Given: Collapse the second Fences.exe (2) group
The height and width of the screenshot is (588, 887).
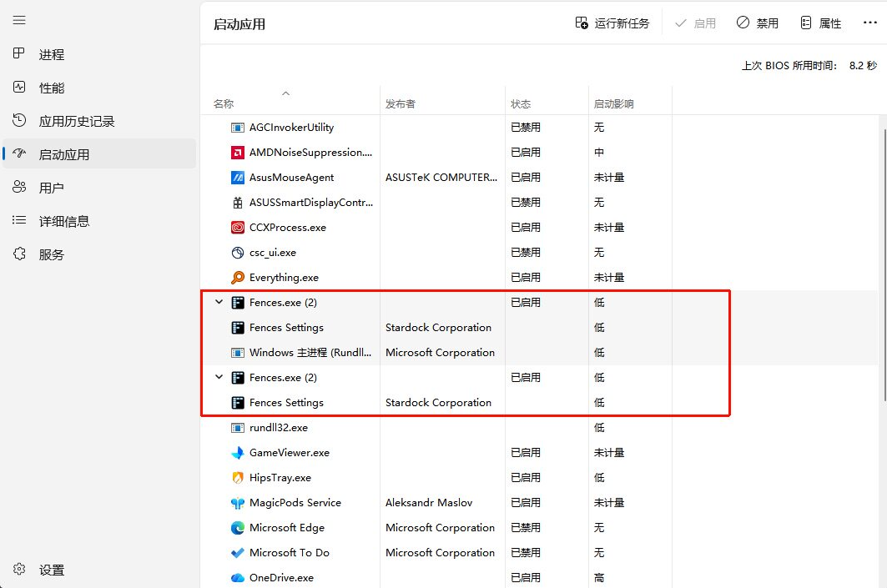Looking at the screenshot, I should [219, 378].
